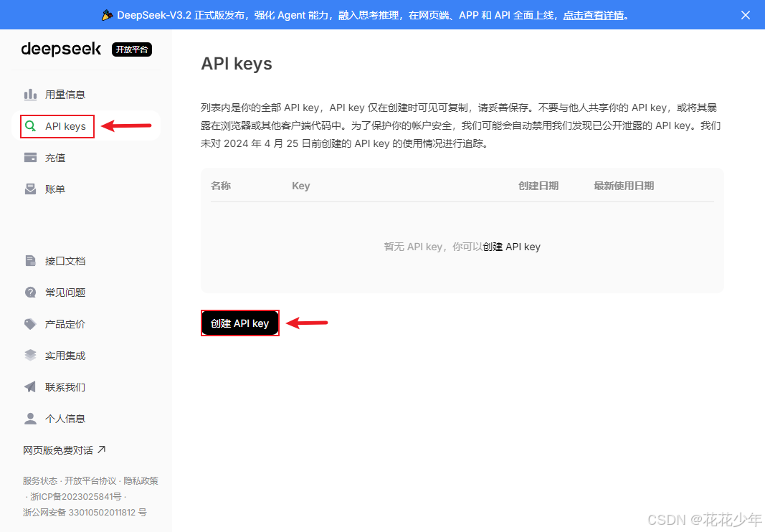Viewport: 765px width, 532px height.
Task: Click the question mark icon beside 常见问题
Action: coord(30,293)
